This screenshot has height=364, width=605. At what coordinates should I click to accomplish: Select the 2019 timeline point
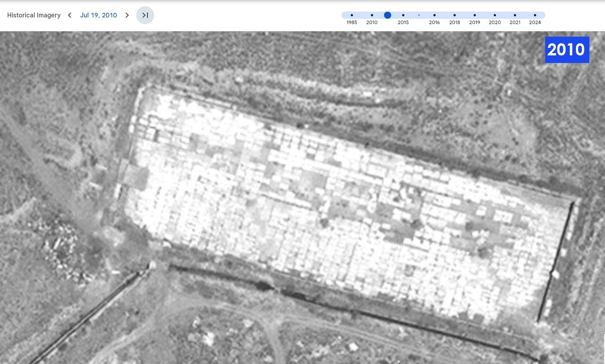coord(475,15)
